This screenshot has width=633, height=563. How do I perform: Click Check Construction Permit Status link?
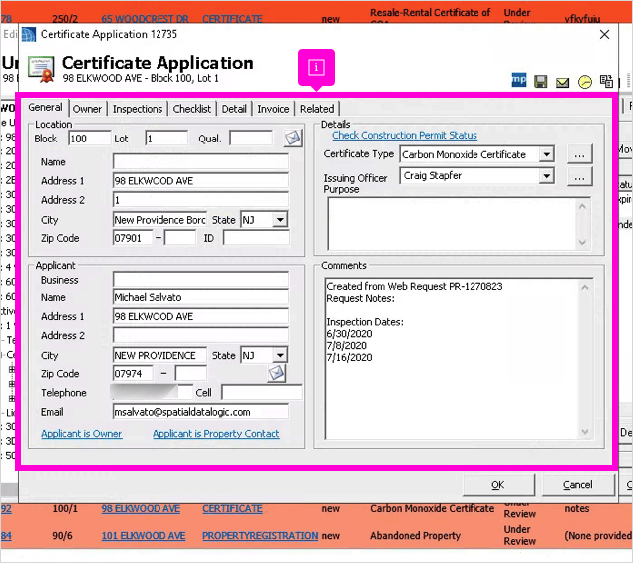[404, 136]
